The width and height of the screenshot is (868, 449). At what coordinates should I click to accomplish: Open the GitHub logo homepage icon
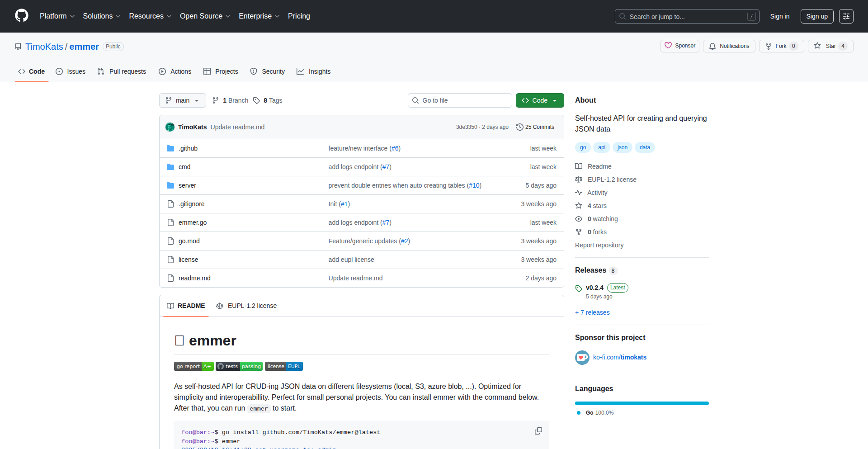[x=22, y=16]
